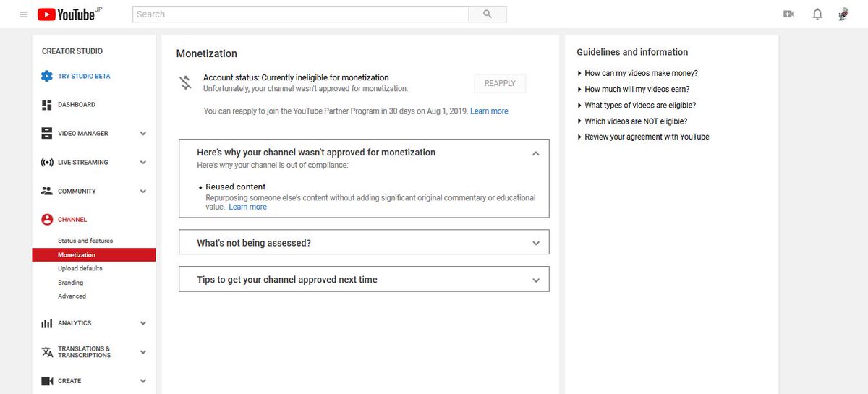Screen dimensions: 868x394
Task: Click the Community people icon
Action: click(x=47, y=192)
